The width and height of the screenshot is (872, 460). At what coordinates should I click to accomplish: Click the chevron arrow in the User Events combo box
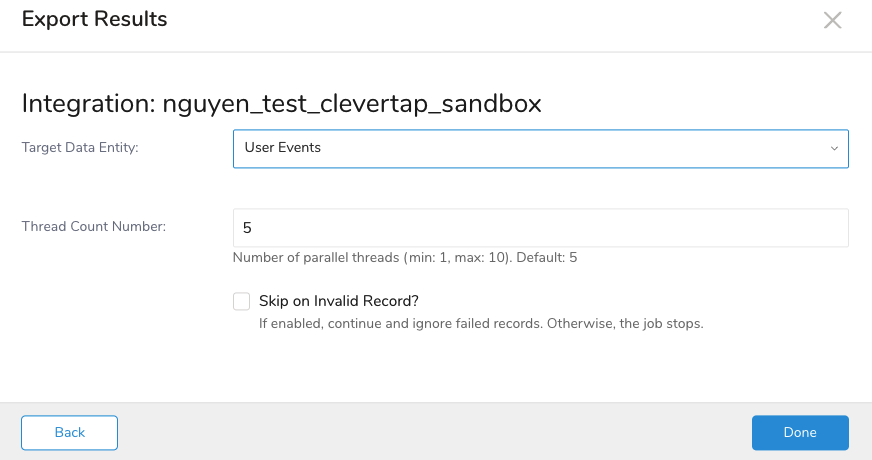[834, 148]
